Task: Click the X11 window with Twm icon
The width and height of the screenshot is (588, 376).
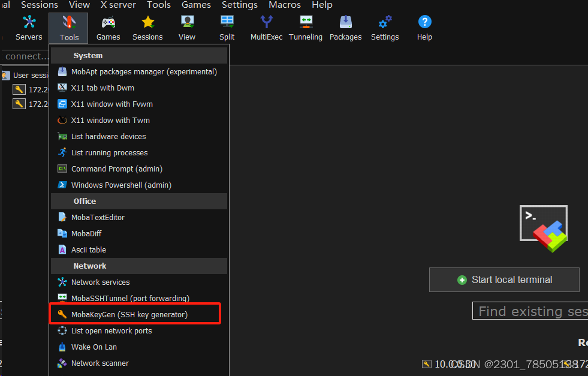Action: coord(62,120)
